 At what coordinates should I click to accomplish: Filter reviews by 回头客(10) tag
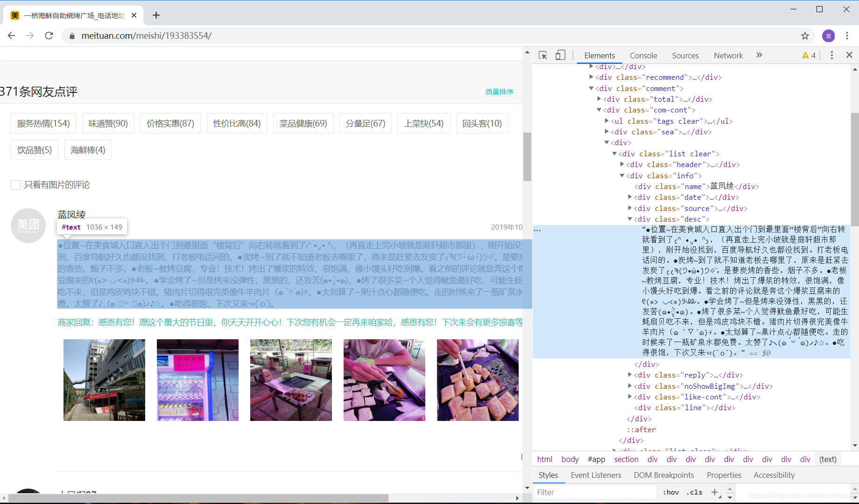482,123
